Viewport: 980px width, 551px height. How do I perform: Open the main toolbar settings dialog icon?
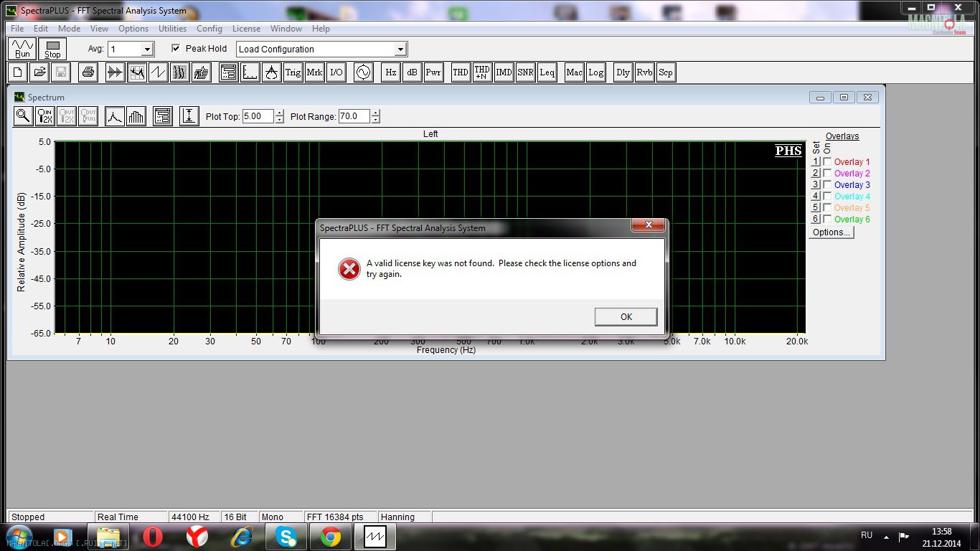pos(229,72)
